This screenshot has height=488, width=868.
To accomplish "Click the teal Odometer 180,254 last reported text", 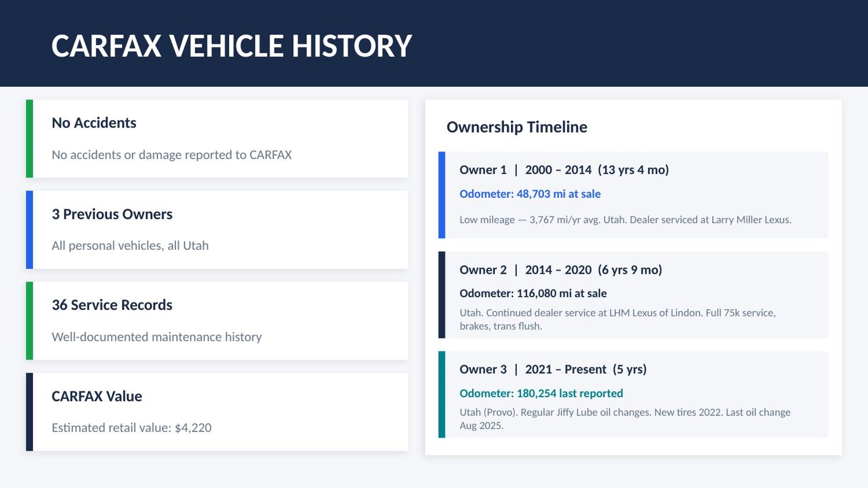I will (x=541, y=393).
